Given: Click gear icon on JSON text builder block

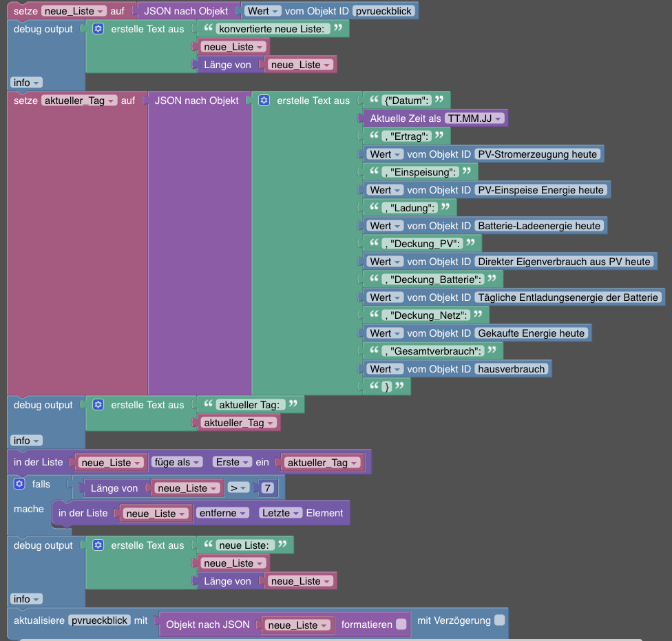Looking at the screenshot, I should click(264, 101).
